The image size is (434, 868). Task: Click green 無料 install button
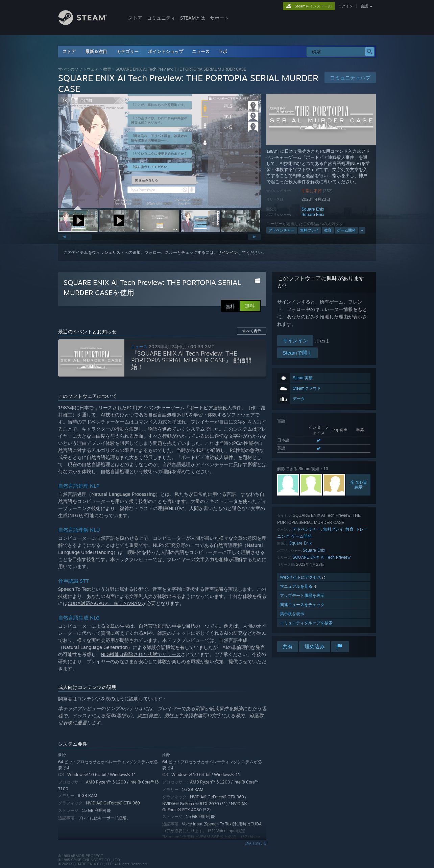[x=249, y=306]
